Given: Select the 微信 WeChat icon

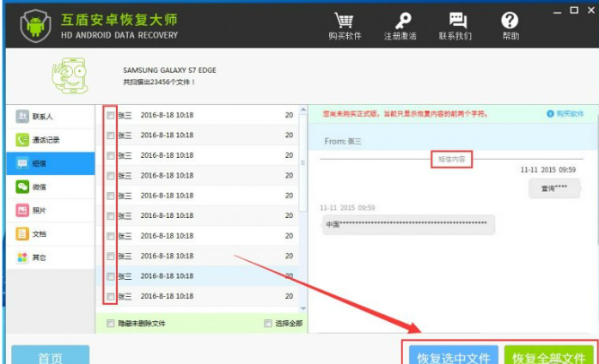Looking at the screenshot, I should (x=22, y=186).
